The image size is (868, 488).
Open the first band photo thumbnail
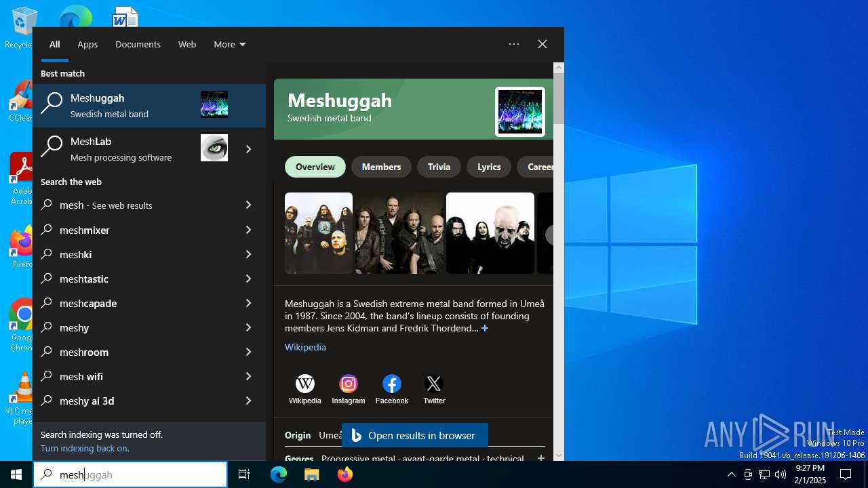(319, 233)
